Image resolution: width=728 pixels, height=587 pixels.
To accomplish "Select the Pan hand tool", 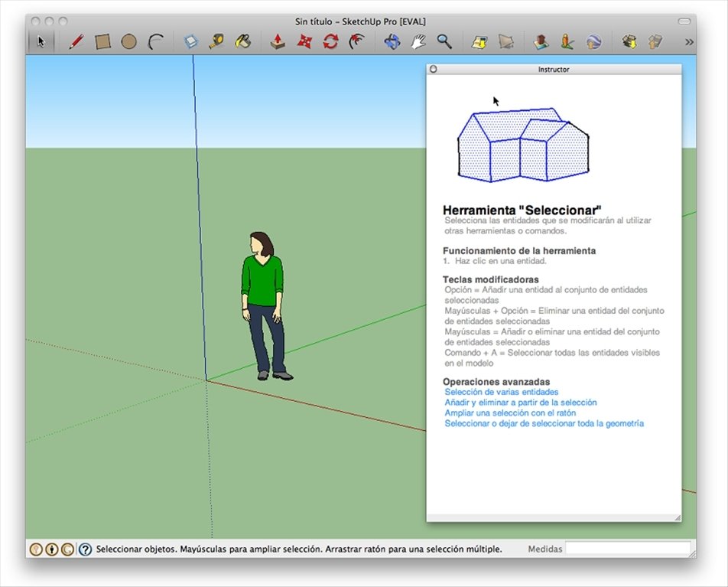I will point(418,41).
